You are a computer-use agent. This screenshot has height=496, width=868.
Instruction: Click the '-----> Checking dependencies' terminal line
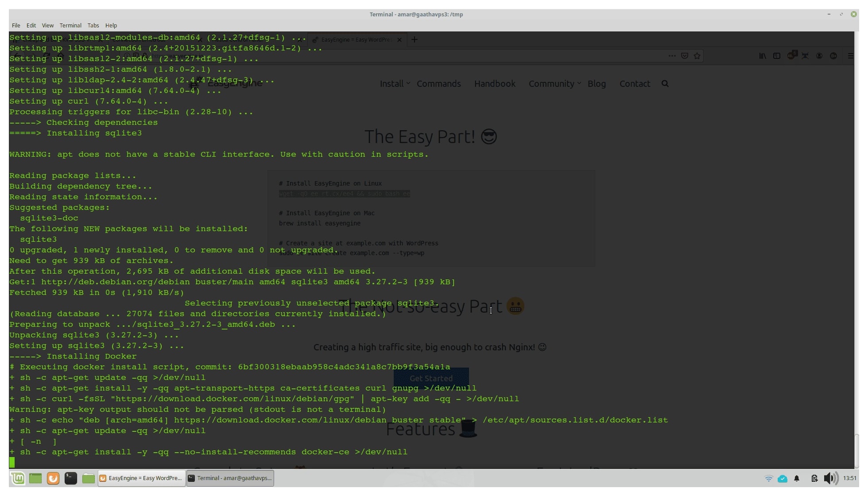(84, 122)
